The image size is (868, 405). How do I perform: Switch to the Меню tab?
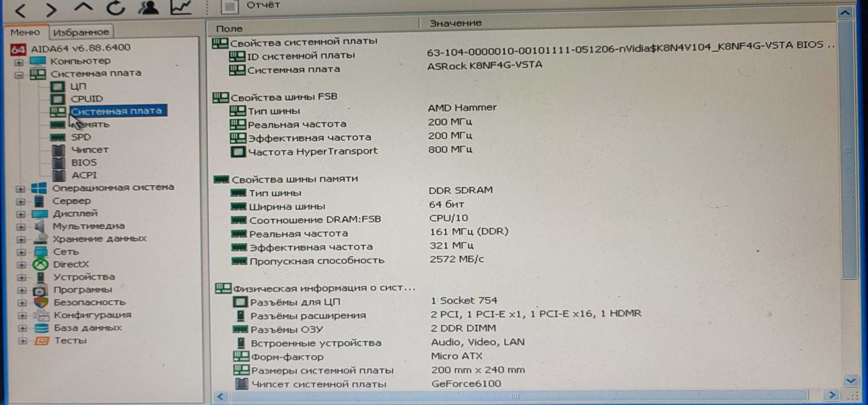25,33
